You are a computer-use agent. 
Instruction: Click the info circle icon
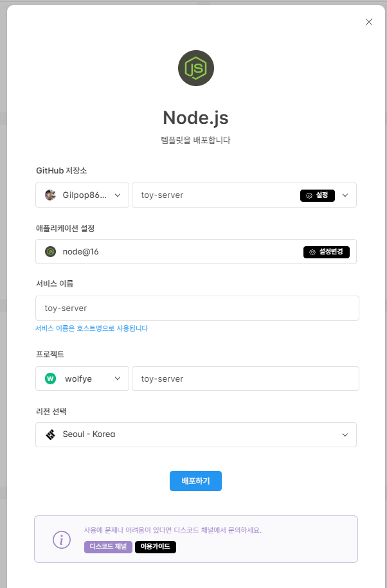pos(62,540)
